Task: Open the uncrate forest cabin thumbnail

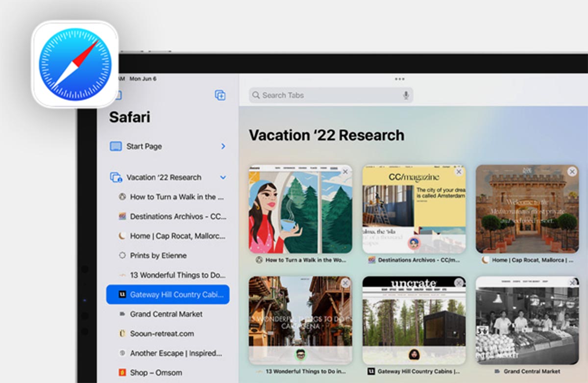Action: click(x=414, y=320)
